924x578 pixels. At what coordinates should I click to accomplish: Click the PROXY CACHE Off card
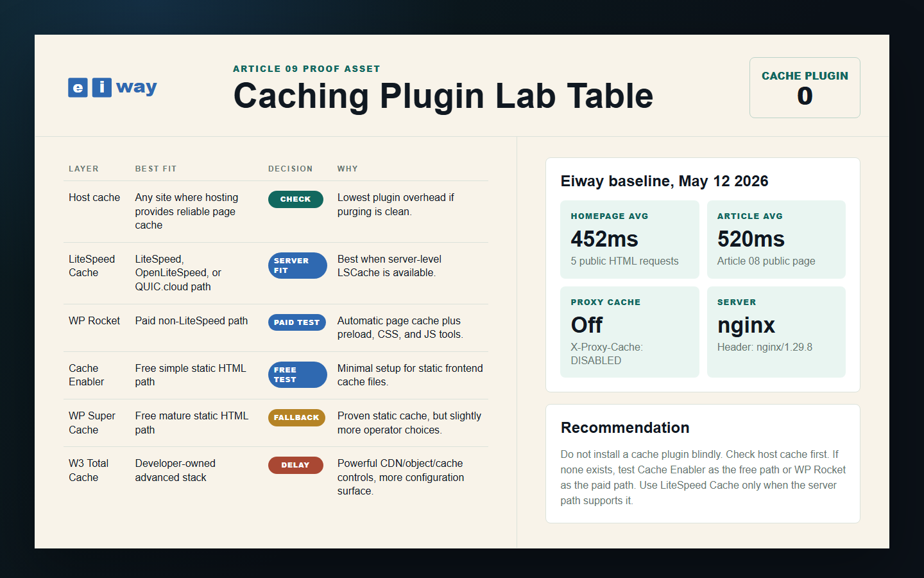[x=629, y=332]
